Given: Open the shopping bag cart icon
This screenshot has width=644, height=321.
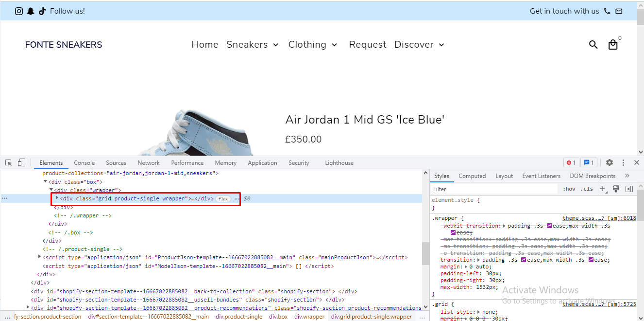Looking at the screenshot, I should 613,45.
